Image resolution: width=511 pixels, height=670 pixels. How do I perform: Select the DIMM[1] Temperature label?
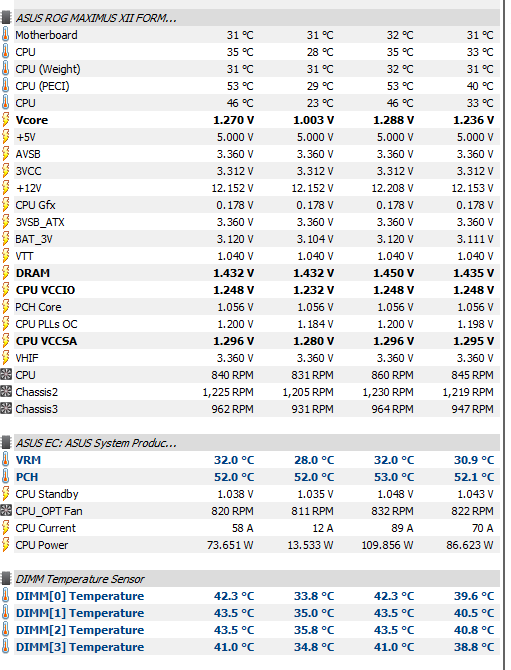pyautogui.click(x=80, y=613)
